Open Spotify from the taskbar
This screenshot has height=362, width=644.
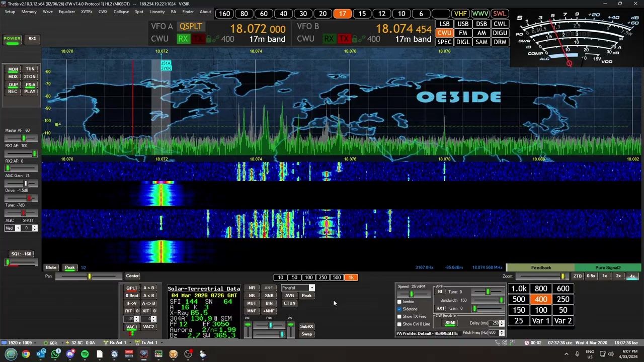point(85,354)
